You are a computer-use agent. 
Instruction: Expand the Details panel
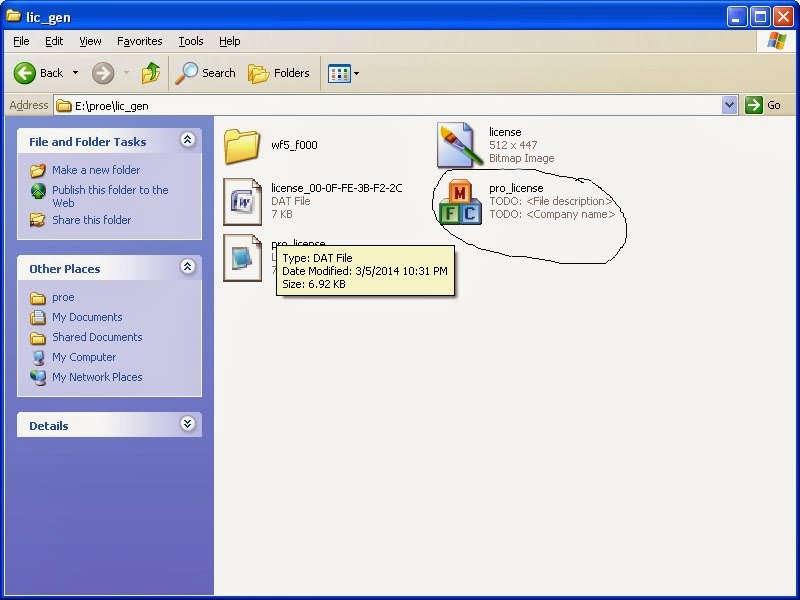coord(187,423)
